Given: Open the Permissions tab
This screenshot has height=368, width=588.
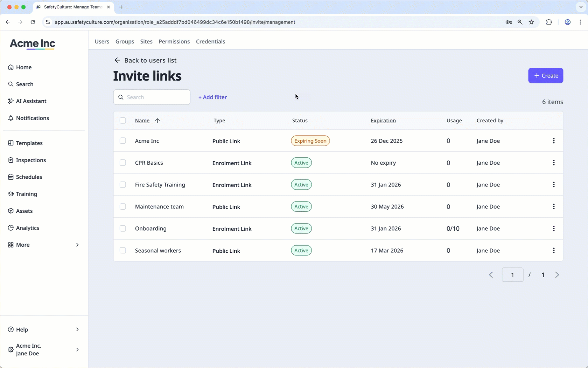Looking at the screenshot, I should coord(174,41).
